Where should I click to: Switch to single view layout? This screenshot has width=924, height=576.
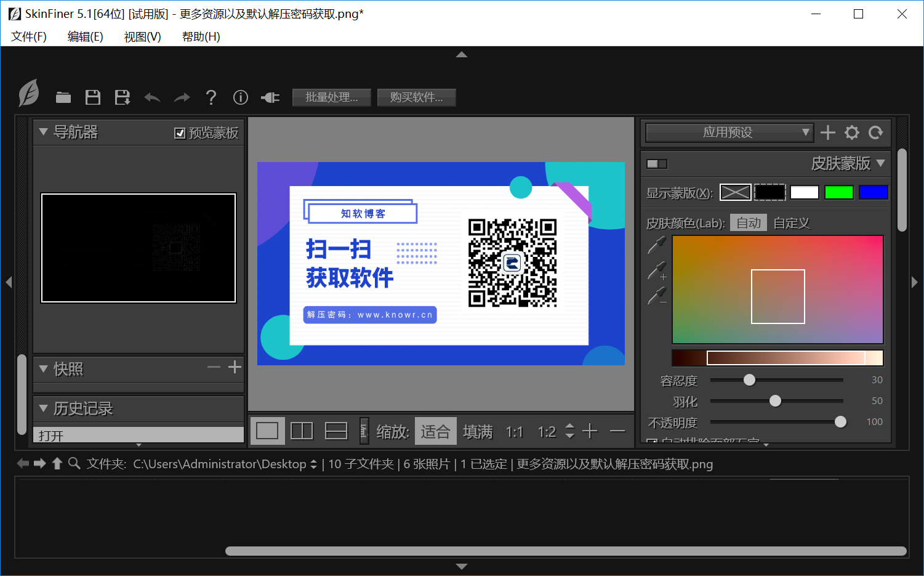pyautogui.click(x=267, y=431)
